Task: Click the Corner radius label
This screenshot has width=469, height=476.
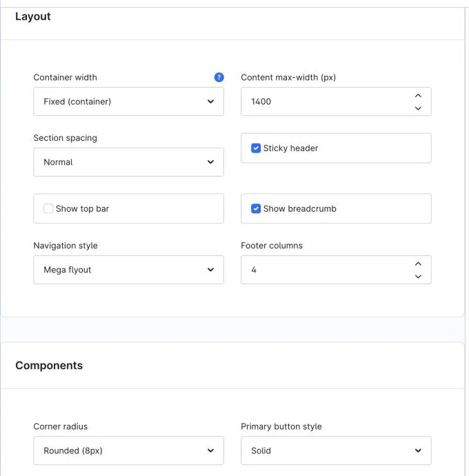Action: tap(61, 426)
